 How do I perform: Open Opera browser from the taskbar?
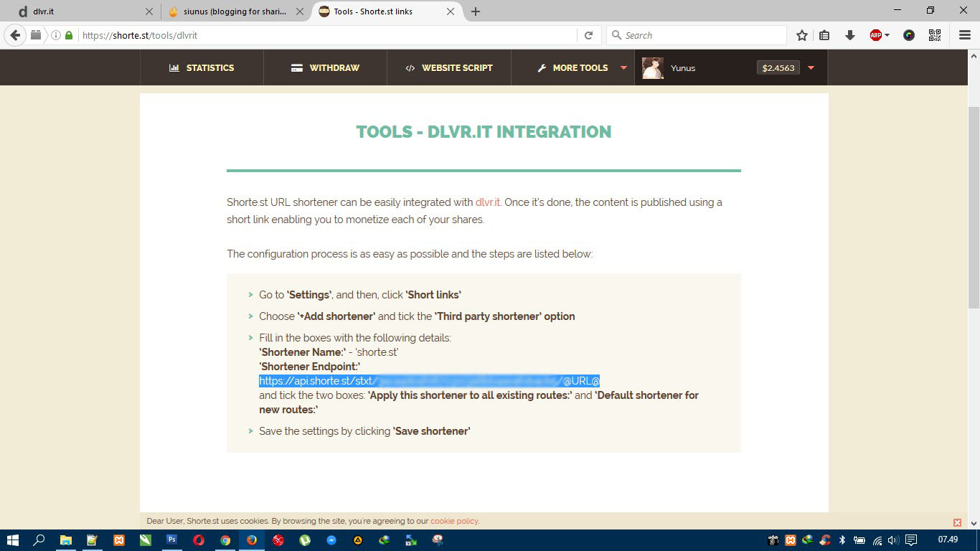click(199, 540)
